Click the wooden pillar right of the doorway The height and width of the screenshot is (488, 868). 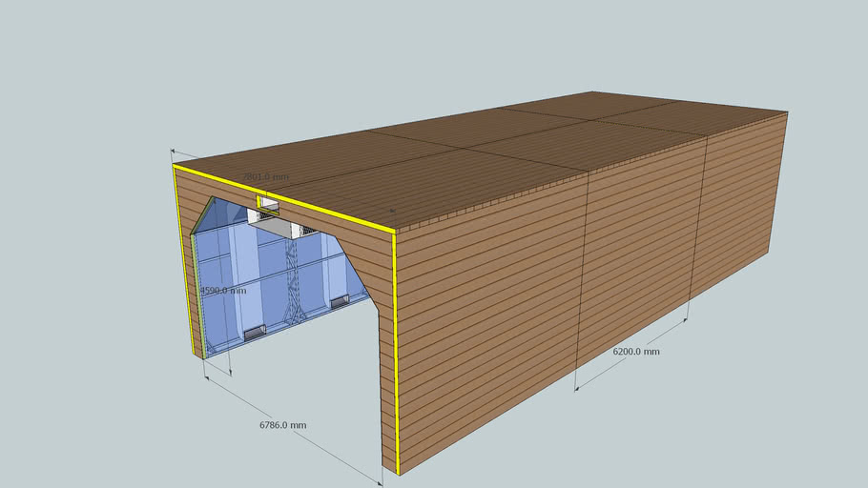click(384, 381)
